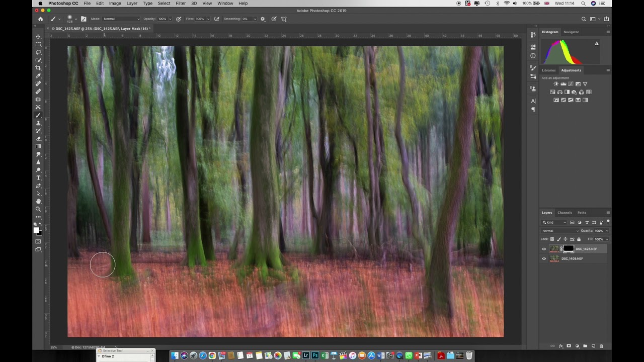Select the DSC_1425.NEF layer mask thumbnail
This screenshot has height=362, width=644.
(x=568, y=249)
